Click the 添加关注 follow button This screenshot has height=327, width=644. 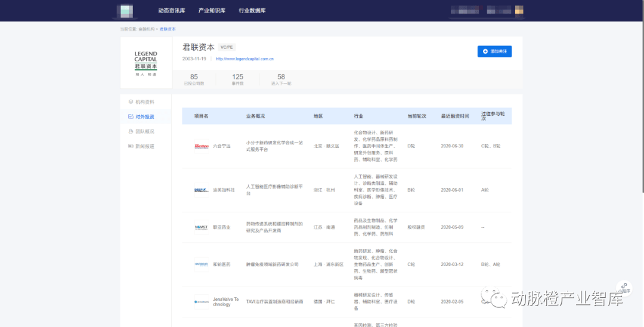494,51
